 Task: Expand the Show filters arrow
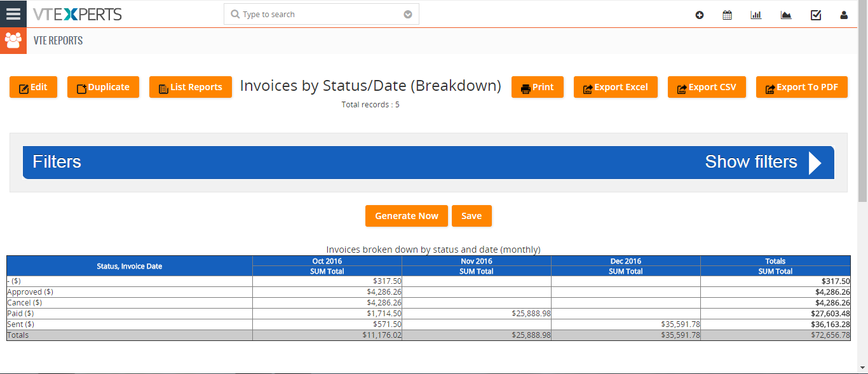tap(815, 163)
